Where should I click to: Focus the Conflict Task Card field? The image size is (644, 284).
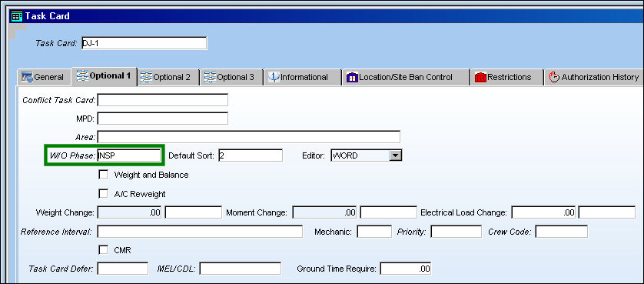tap(163, 100)
